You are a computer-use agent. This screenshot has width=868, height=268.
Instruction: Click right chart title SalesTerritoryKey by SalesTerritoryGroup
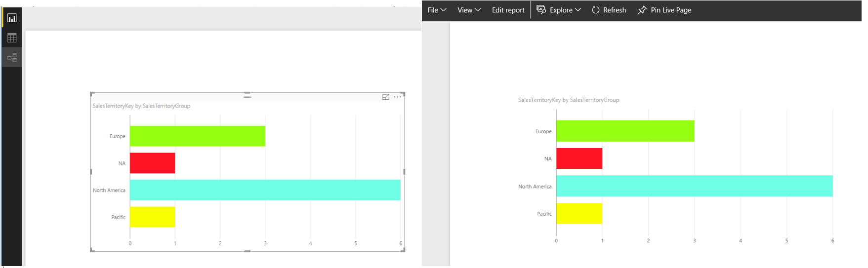(x=569, y=100)
